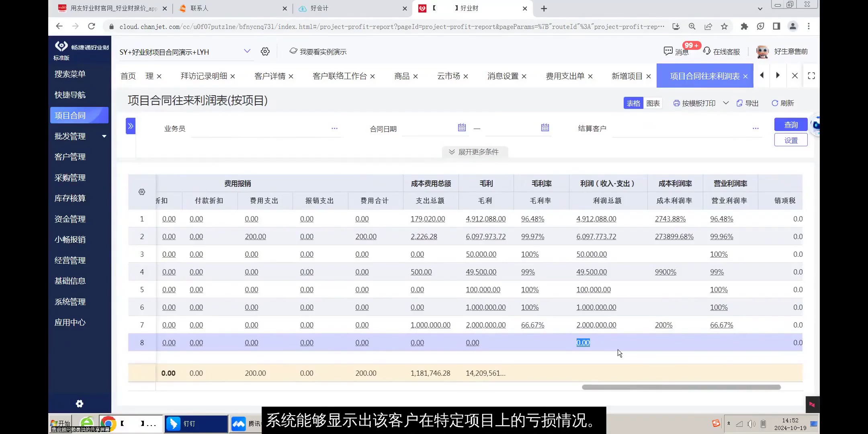Launch the 好生意售前 robot assistant
The width and height of the screenshot is (868, 434).
(x=762, y=51)
